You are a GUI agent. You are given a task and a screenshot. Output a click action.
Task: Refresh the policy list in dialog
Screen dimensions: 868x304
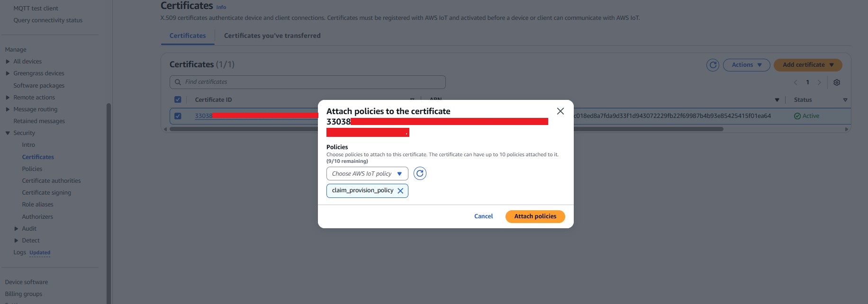pyautogui.click(x=420, y=174)
